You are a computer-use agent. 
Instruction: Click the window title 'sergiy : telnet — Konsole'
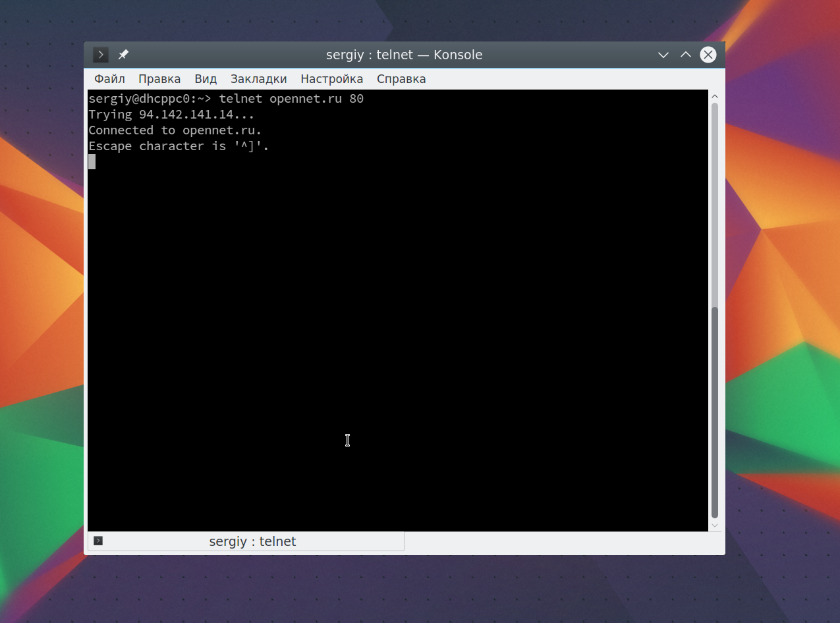[404, 55]
